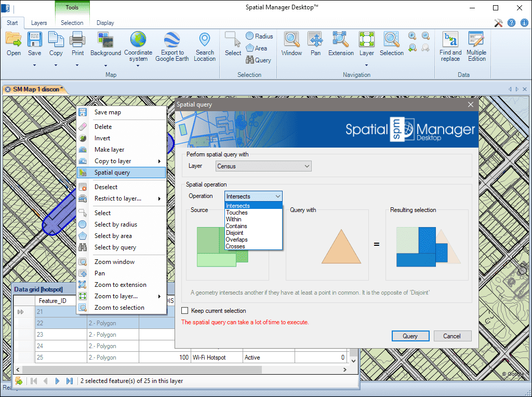Go to next record in data grid
Image resolution: width=532 pixels, height=397 pixels.
click(x=57, y=381)
